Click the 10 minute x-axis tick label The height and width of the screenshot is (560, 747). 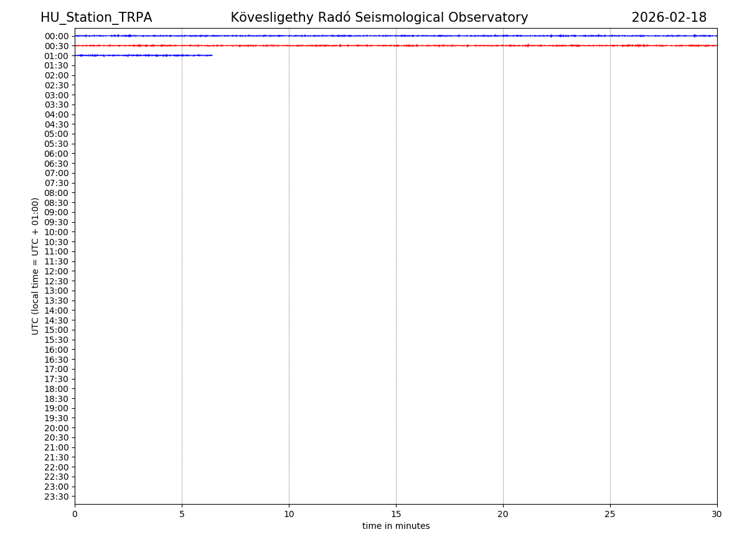coord(289,515)
